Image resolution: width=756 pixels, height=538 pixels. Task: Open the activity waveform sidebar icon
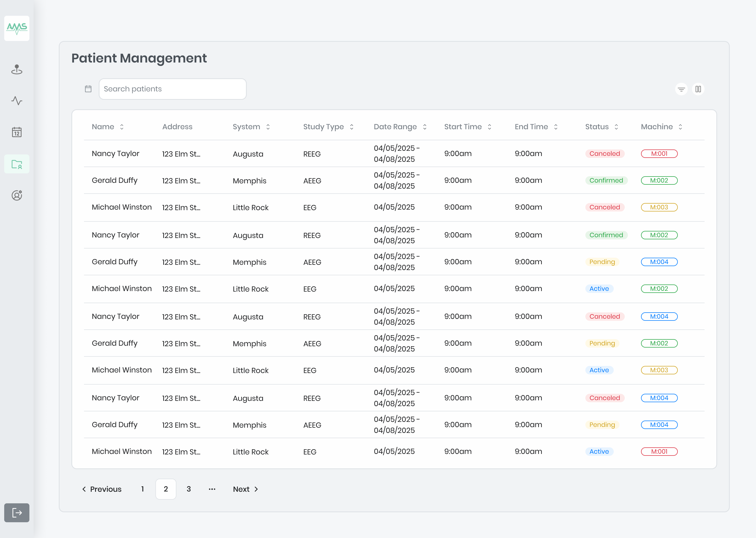click(x=17, y=100)
